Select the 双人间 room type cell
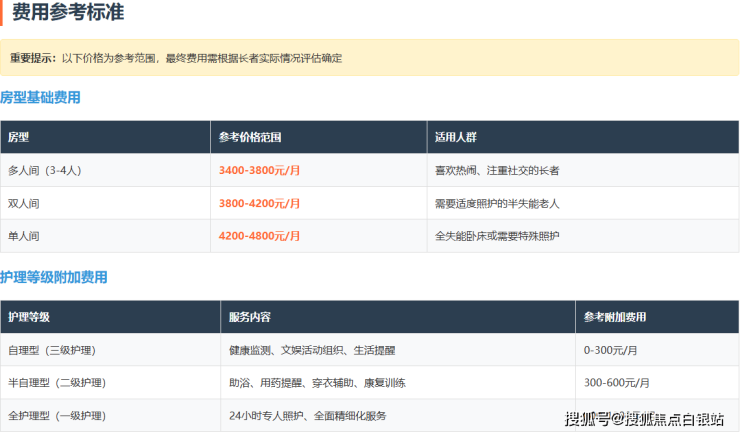 pos(24,203)
